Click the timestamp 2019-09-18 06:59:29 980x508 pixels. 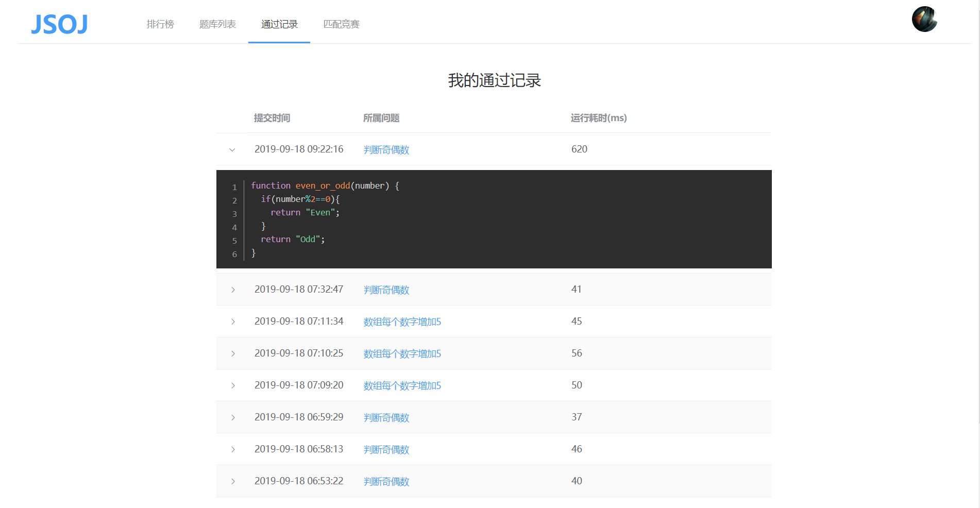299,417
